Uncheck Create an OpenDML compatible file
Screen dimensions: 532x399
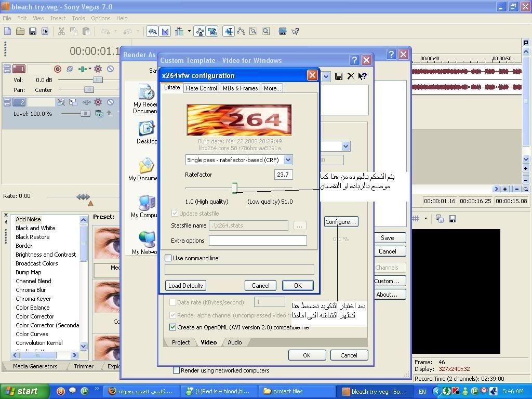(173, 327)
